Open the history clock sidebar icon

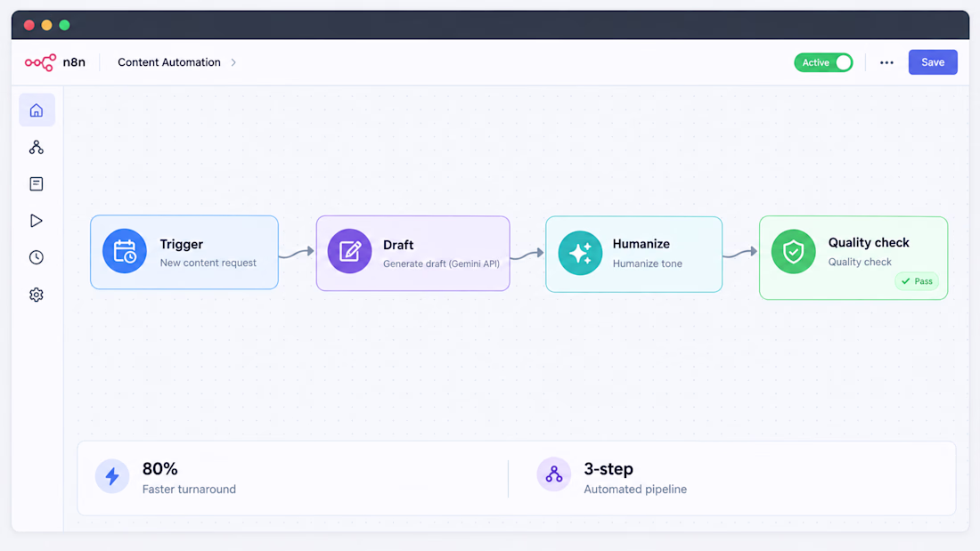click(x=37, y=257)
